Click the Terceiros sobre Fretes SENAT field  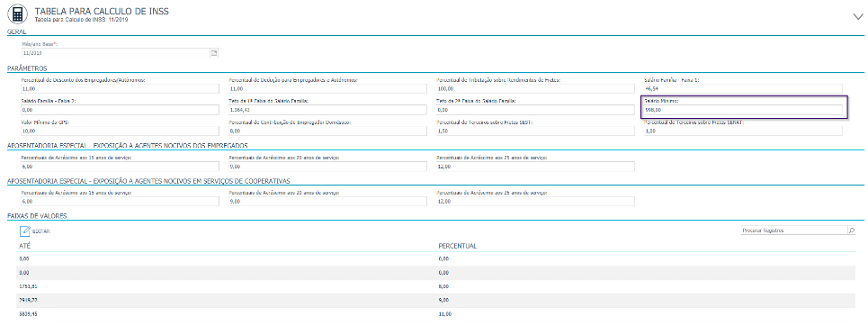coord(743,131)
